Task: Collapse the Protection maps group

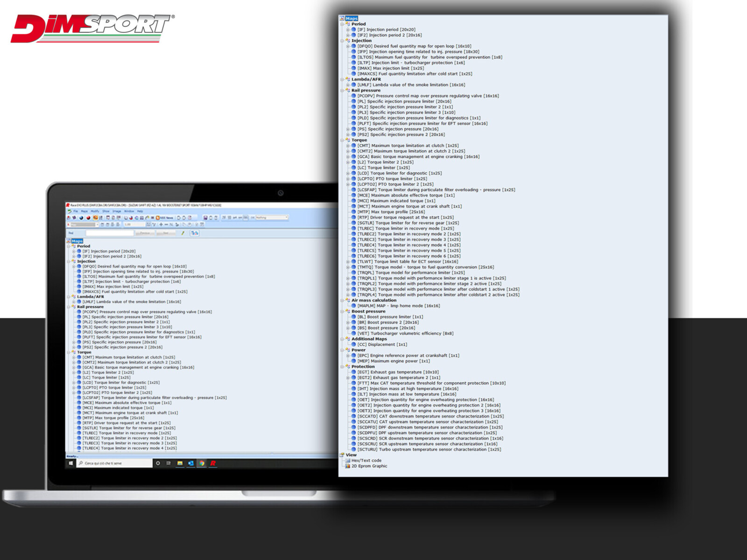Action: click(342, 367)
